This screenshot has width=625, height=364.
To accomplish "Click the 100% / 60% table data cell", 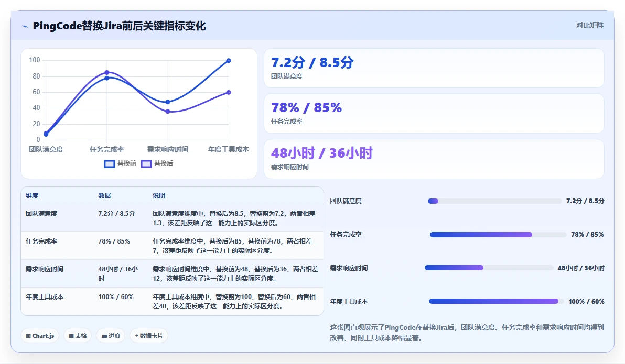I will pos(116,297).
